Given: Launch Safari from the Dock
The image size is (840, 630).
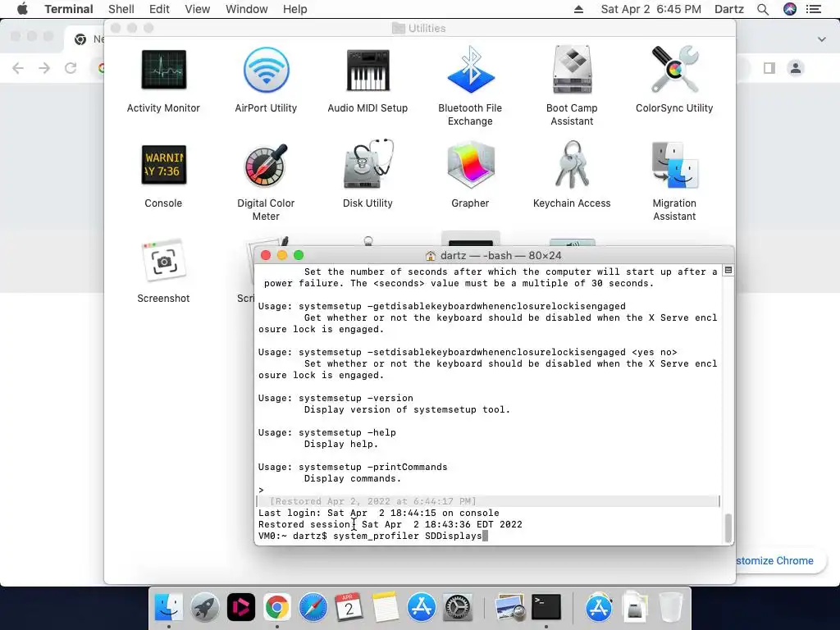Looking at the screenshot, I should point(313,607).
